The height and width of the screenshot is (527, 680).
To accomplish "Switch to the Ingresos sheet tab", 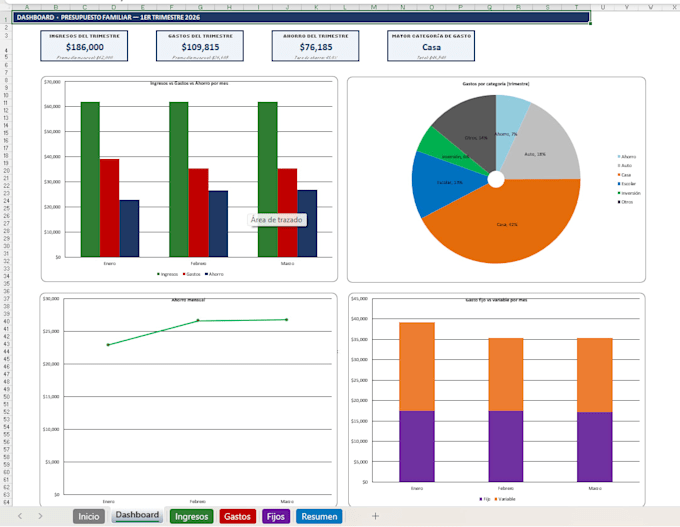I will (191, 516).
